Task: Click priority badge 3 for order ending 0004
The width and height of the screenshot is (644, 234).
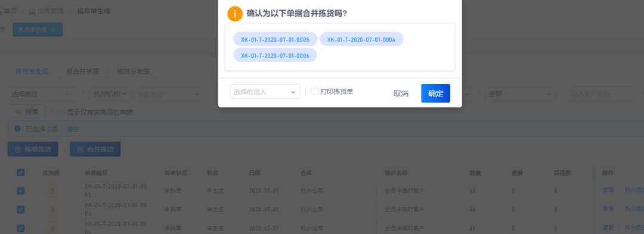Action: click(52, 210)
